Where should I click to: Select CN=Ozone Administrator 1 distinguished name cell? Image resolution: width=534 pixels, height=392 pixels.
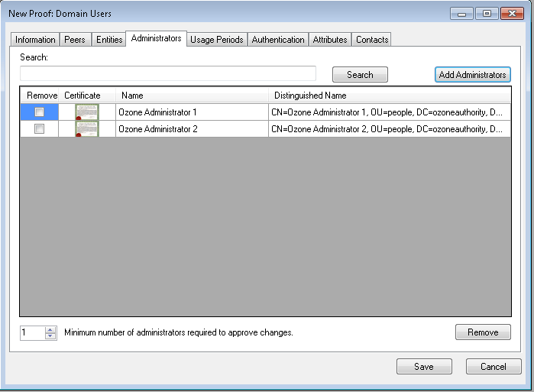[x=390, y=112]
